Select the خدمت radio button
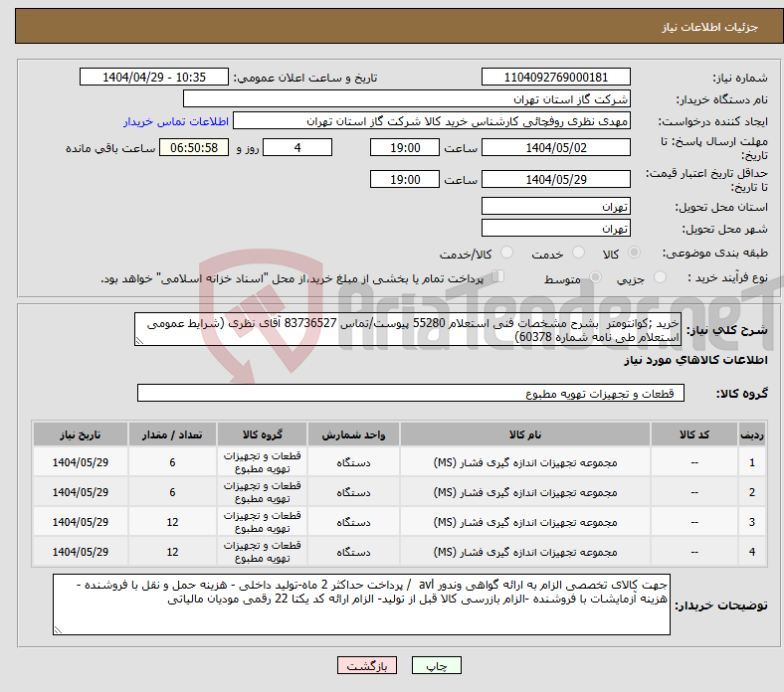Viewport: 784px width, 692px height. coord(578,253)
